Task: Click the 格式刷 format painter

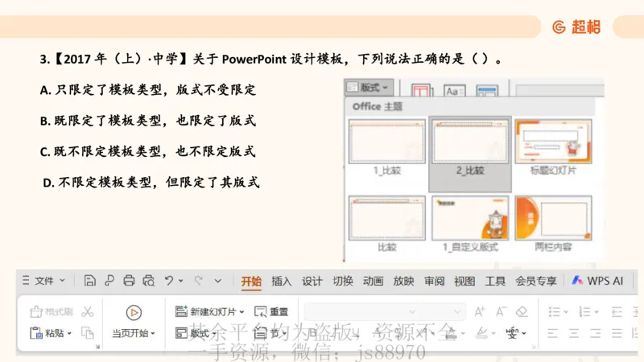Action: coord(52,312)
